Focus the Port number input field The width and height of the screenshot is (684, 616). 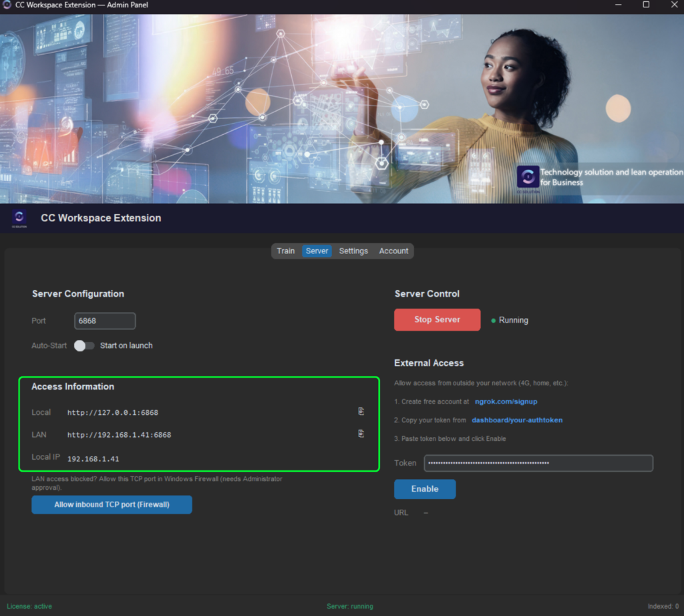pyautogui.click(x=105, y=321)
